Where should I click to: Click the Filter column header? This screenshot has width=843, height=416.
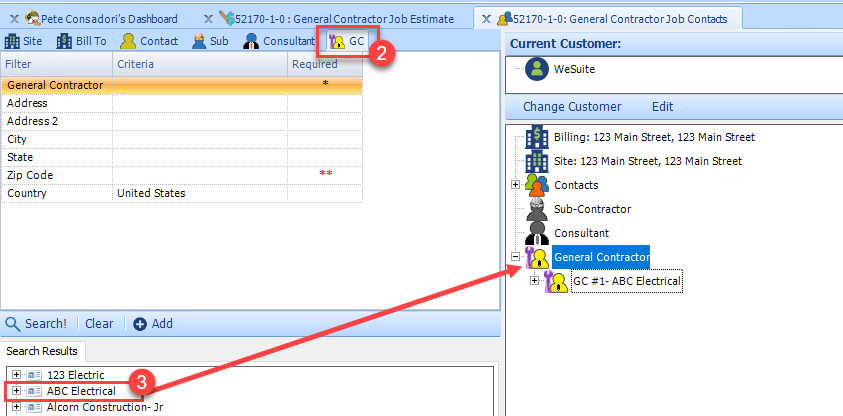[56, 64]
